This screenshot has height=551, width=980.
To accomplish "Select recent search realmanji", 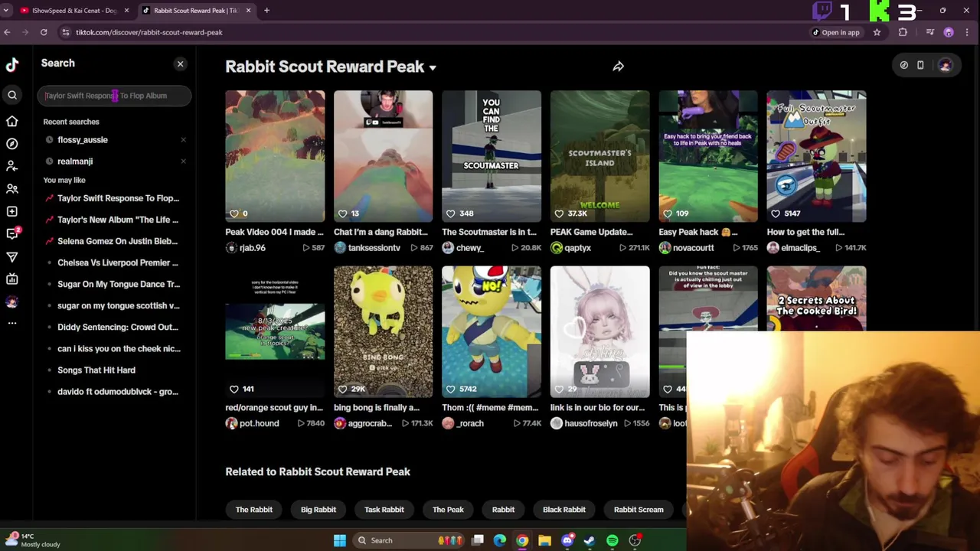I will 75,161.
